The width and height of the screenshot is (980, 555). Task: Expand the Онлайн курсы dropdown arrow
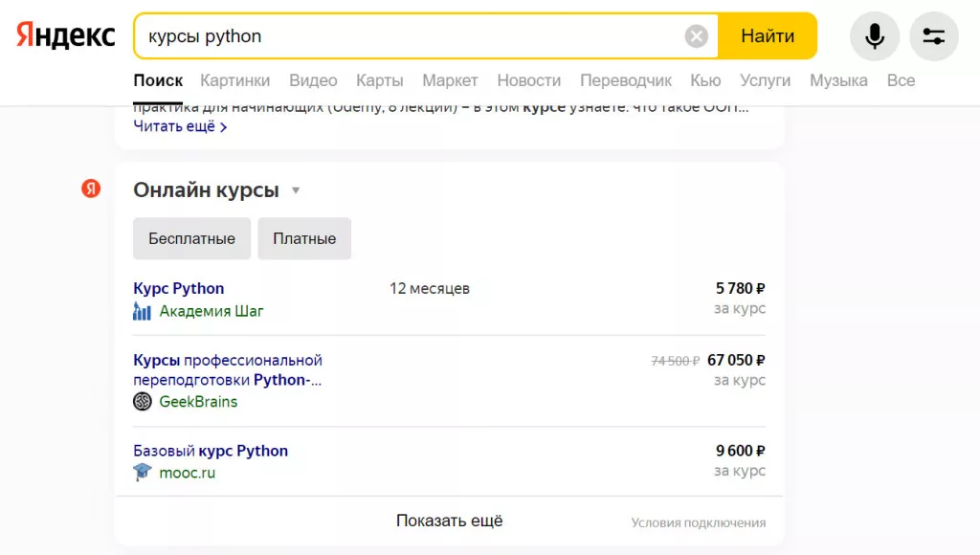click(x=296, y=190)
